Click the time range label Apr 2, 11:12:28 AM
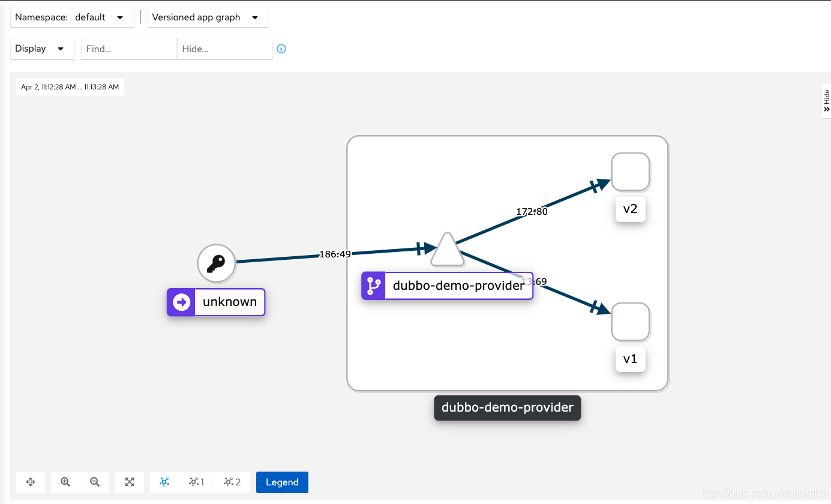 (x=70, y=87)
